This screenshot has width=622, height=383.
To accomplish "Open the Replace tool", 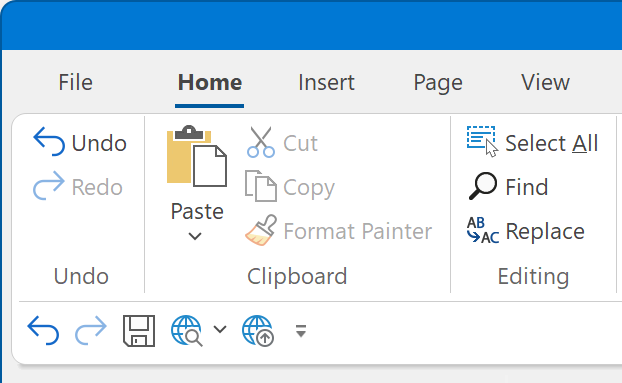I will (x=526, y=231).
